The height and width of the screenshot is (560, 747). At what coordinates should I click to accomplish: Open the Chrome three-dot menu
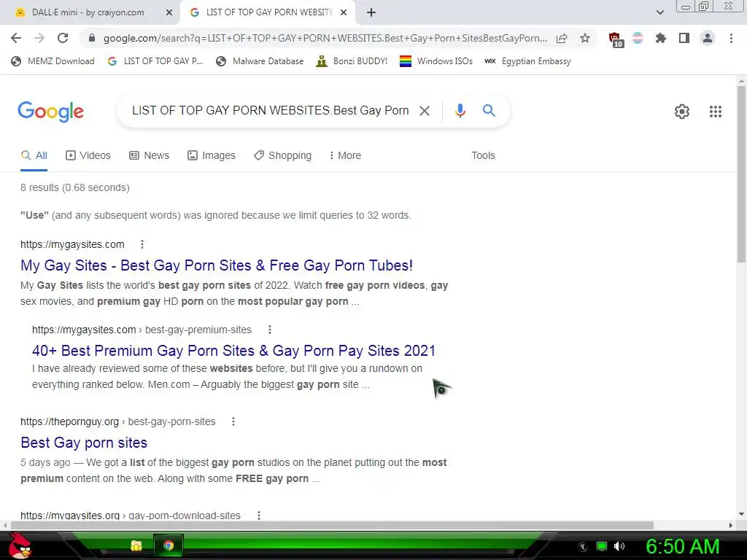tap(731, 38)
